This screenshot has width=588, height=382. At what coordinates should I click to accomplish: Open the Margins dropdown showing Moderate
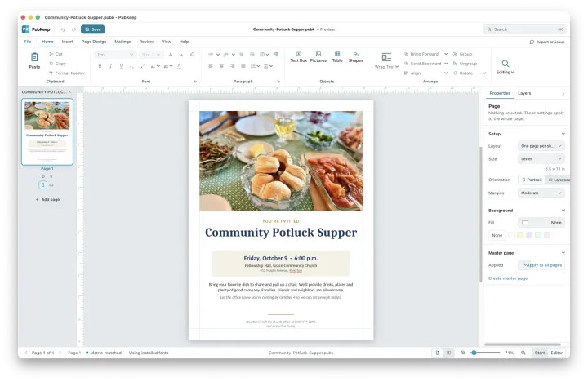click(x=541, y=193)
